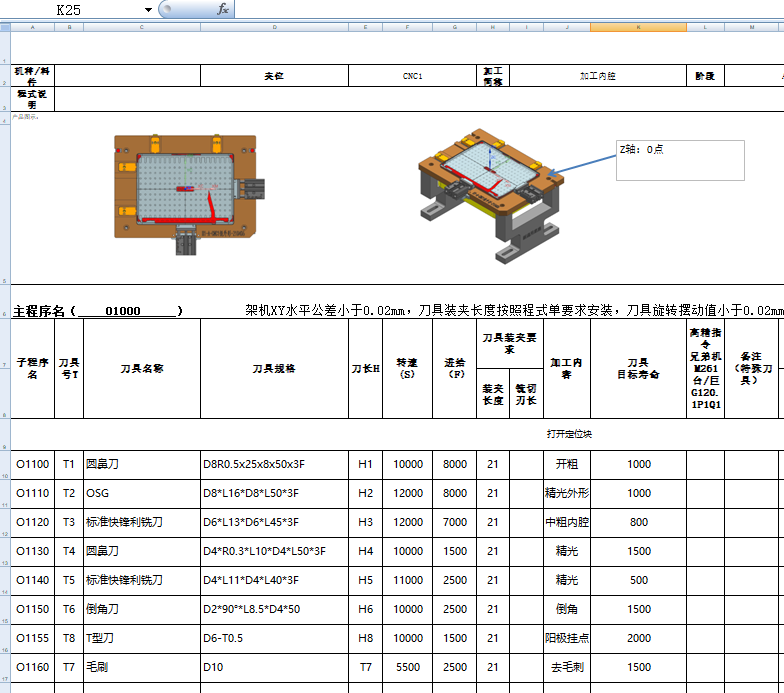This screenshot has width=784, height=693.
Task: Click the 7000 feed cell
Action: [x=454, y=522]
